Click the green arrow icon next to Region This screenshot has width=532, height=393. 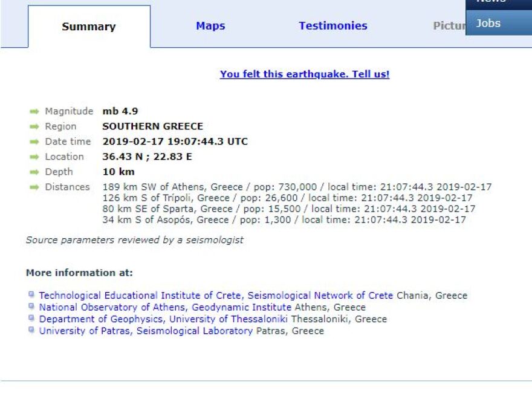pyautogui.click(x=34, y=126)
